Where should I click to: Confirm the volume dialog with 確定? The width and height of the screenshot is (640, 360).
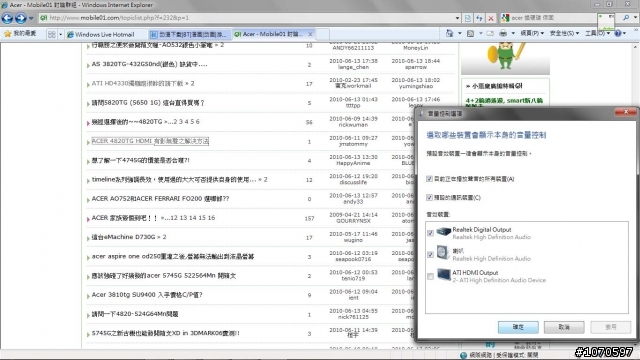point(518,327)
